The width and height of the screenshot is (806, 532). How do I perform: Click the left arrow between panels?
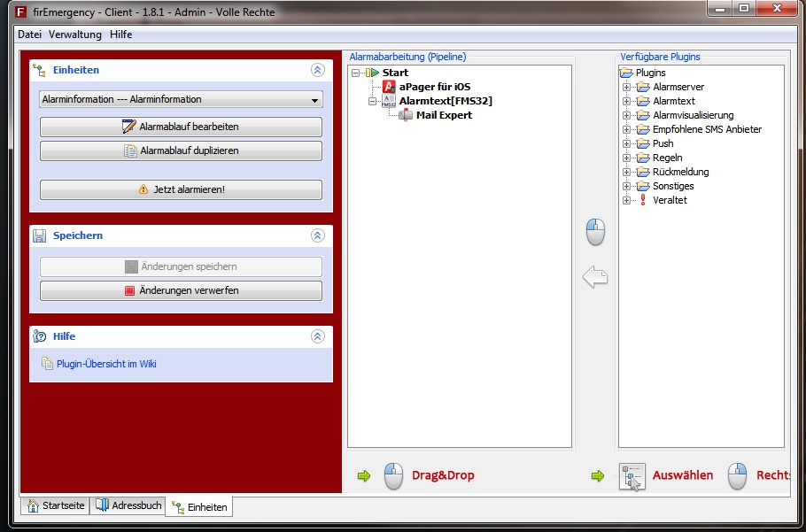(595, 278)
